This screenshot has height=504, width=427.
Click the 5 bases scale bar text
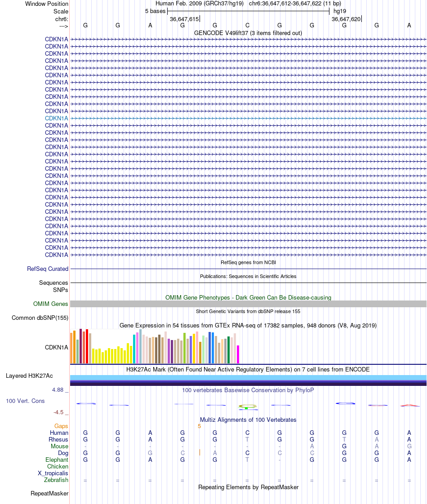coord(156,11)
